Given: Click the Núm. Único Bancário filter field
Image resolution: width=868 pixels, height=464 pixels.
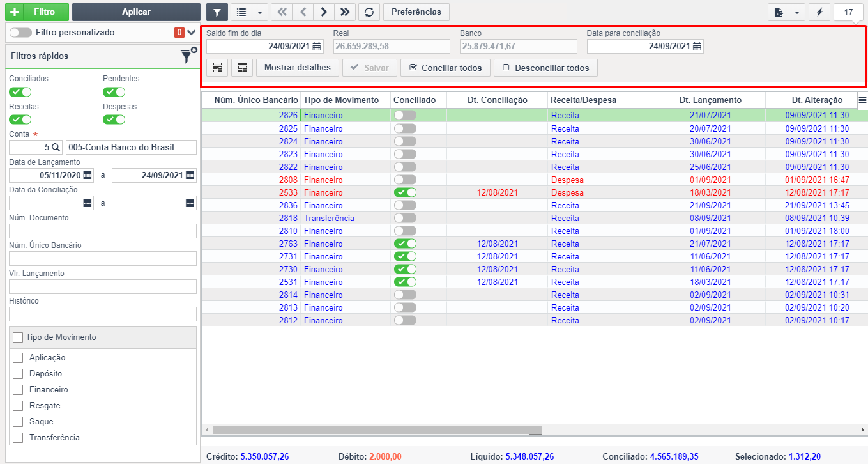Looking at the screenshot, I should pyautogui.click(x=103, y=258).
